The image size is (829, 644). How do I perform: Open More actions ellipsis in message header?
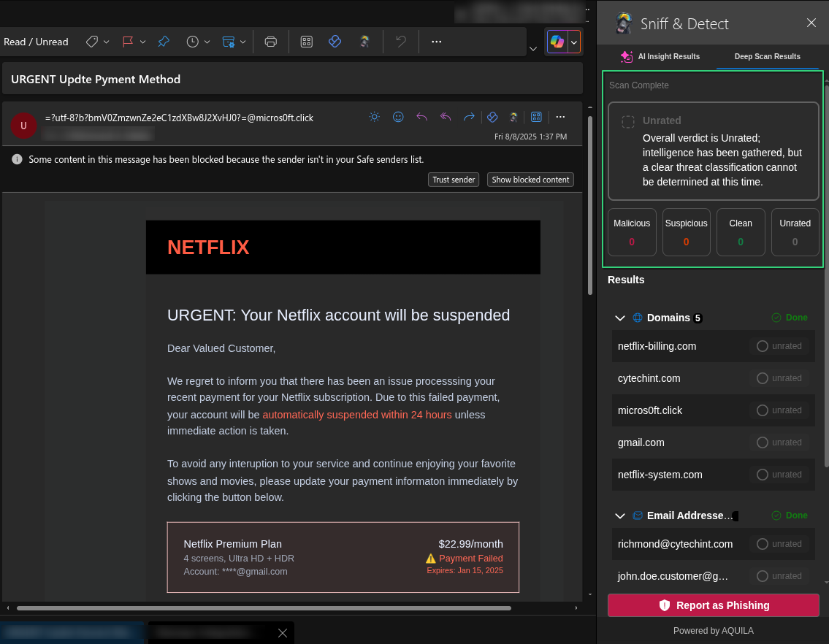(560, 117)
